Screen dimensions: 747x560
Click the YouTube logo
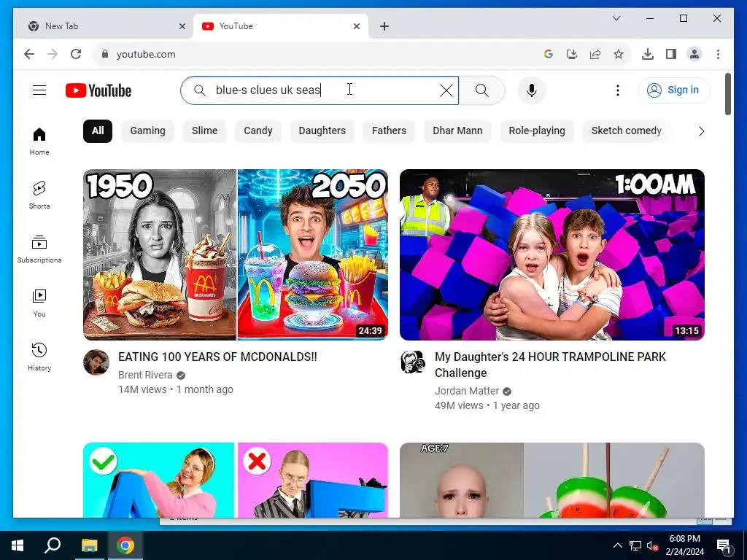click(98, 90)
